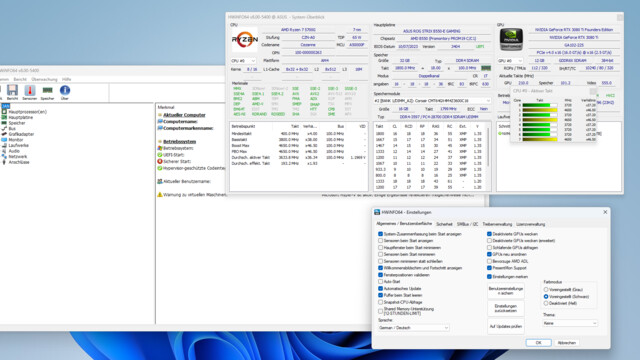Click the Auf Updates prüfen button
Image resolution: width=640 pixels, height=360 pixels.
click(506, 327)
